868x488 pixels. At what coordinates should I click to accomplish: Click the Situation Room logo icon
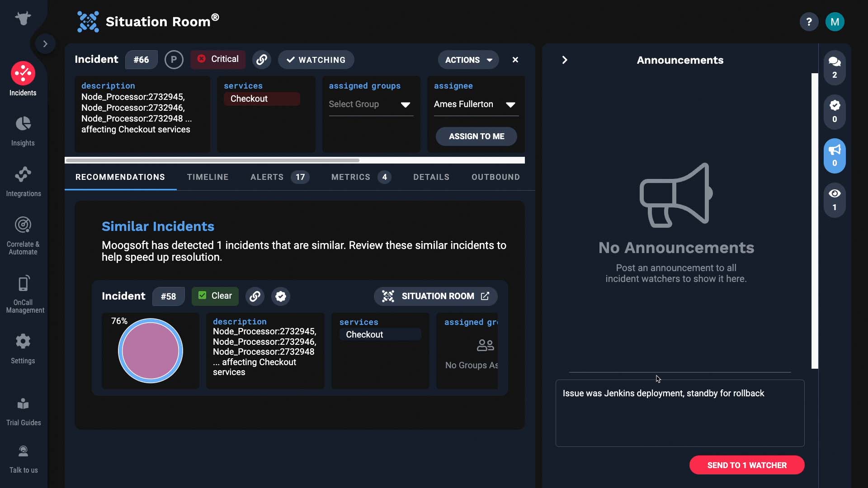(x=88, y=22)
